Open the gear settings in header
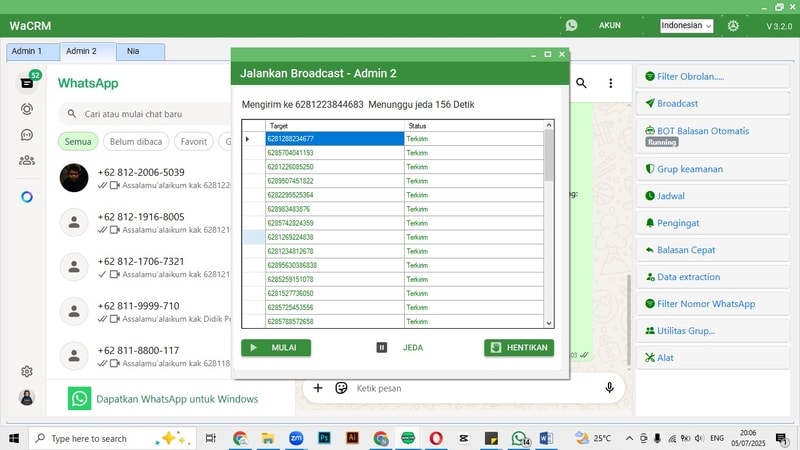 click(x=733, y=26)
